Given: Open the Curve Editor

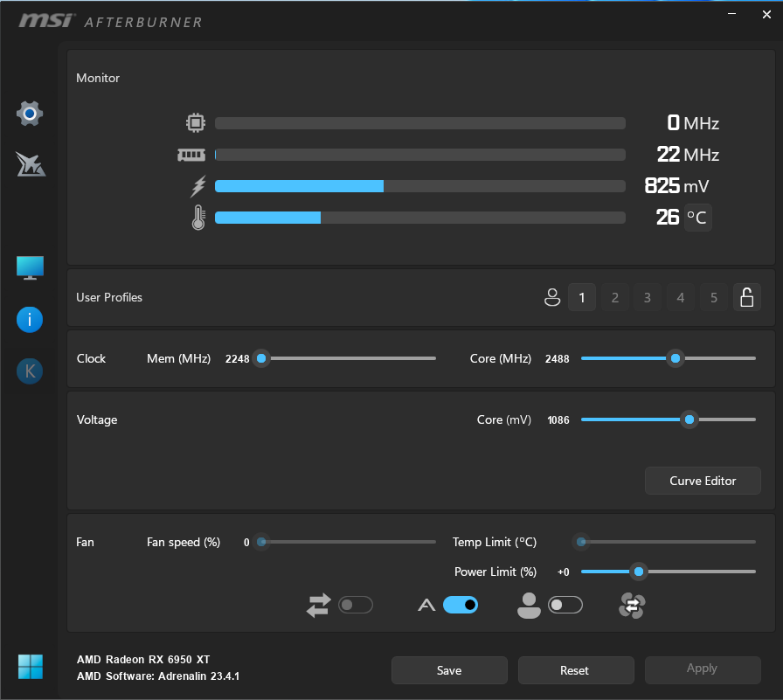Looking at the screenshot, I should (703, 481).
